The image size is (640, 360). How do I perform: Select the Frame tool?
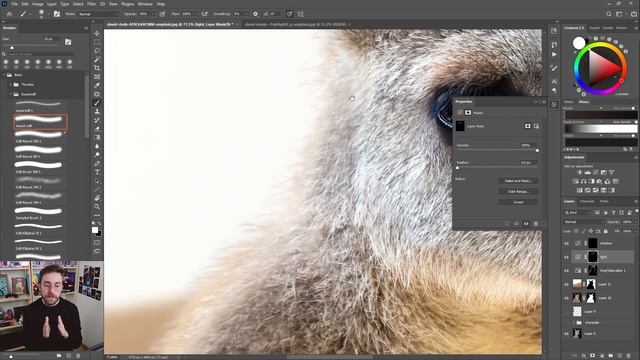click(97, 77)
